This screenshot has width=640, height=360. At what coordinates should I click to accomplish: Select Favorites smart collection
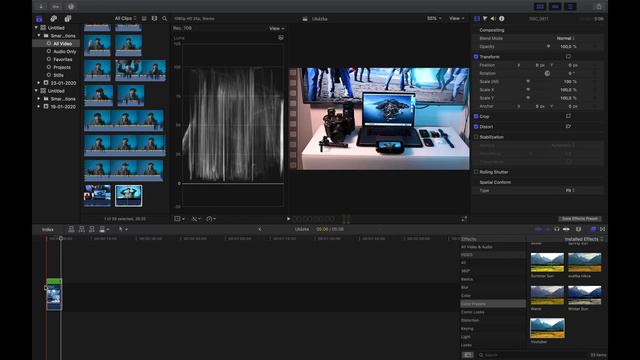coord(62,59)
